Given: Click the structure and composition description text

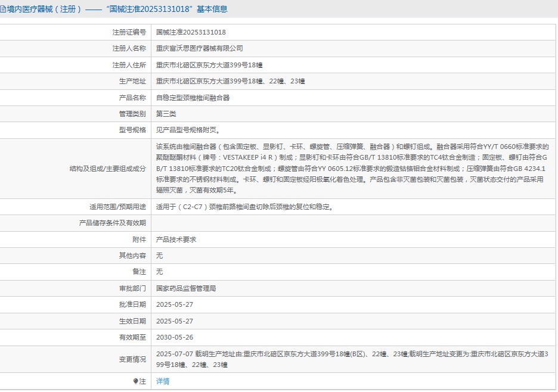Looking at the screenshot, I should tap(352, 168).
